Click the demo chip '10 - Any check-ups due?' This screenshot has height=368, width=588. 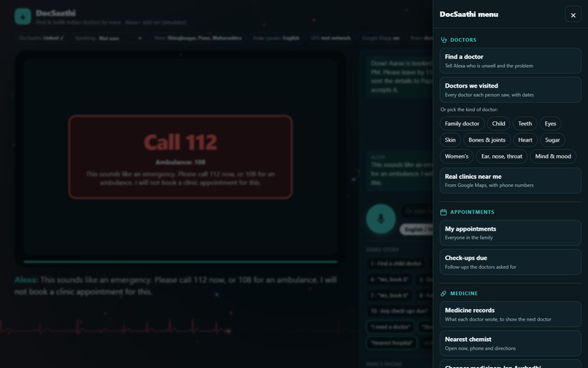tap(399, 311)
